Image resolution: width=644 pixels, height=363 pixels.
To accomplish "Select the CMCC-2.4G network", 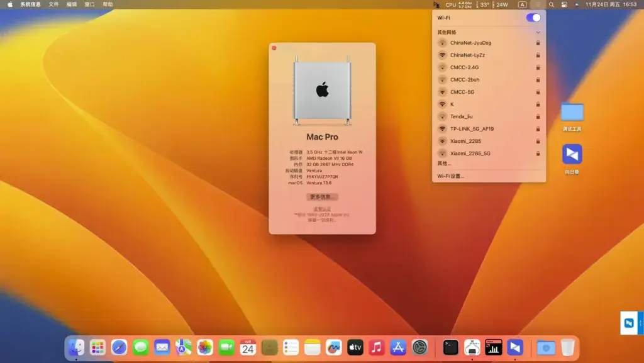I will (489, 67).
